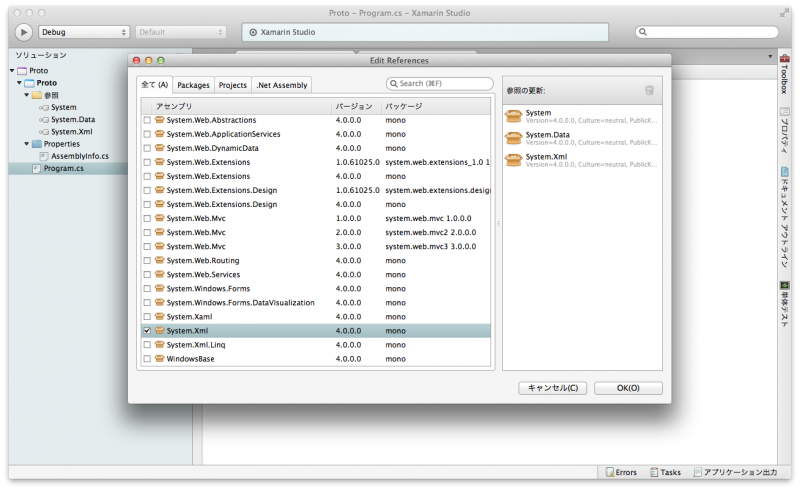Image resolution: width=800 pixels, height=491 pixels.
Task: Open the アプリケーション出力 pad
Action: click(x=735, y=472)
